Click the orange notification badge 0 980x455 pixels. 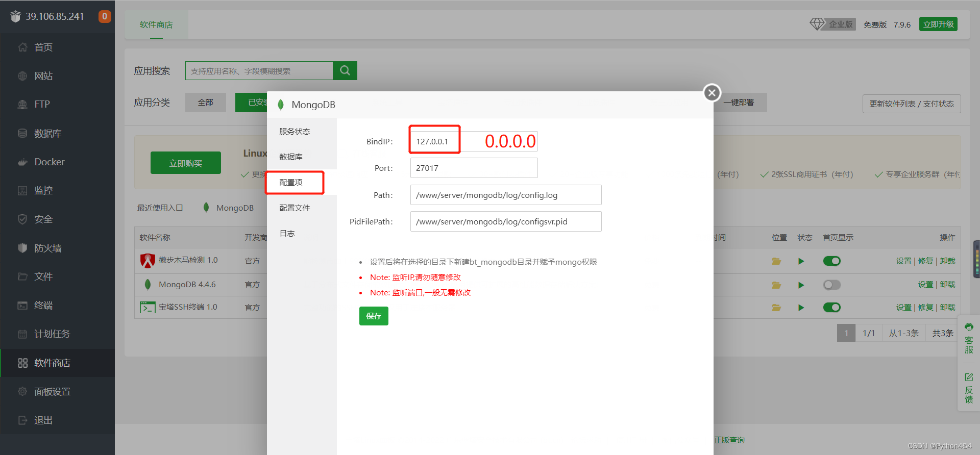coord(105,16)
